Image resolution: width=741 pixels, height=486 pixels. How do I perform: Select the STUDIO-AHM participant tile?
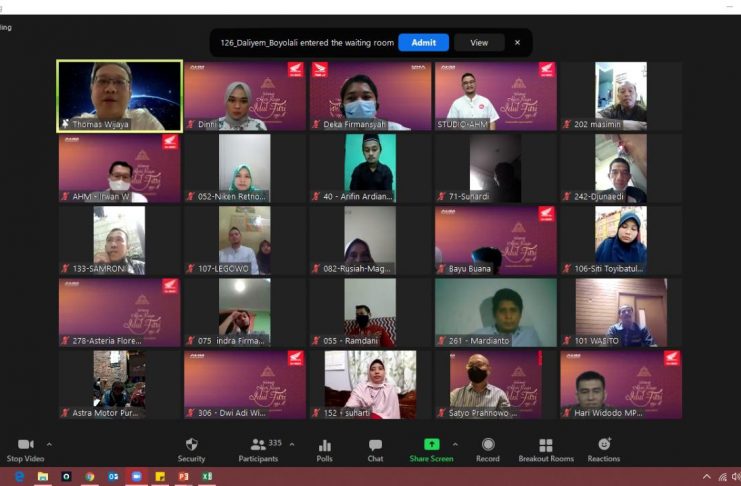click(x=495, y=96)
